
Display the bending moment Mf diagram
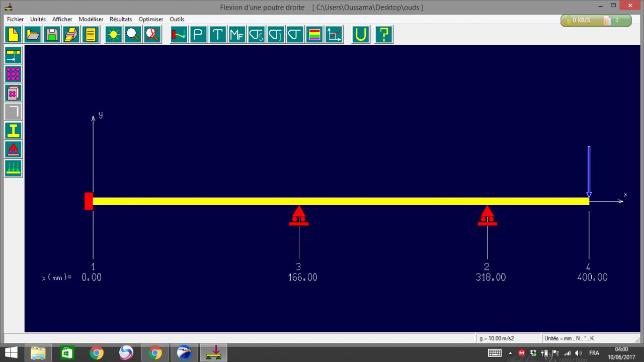[x=237, y=35]
